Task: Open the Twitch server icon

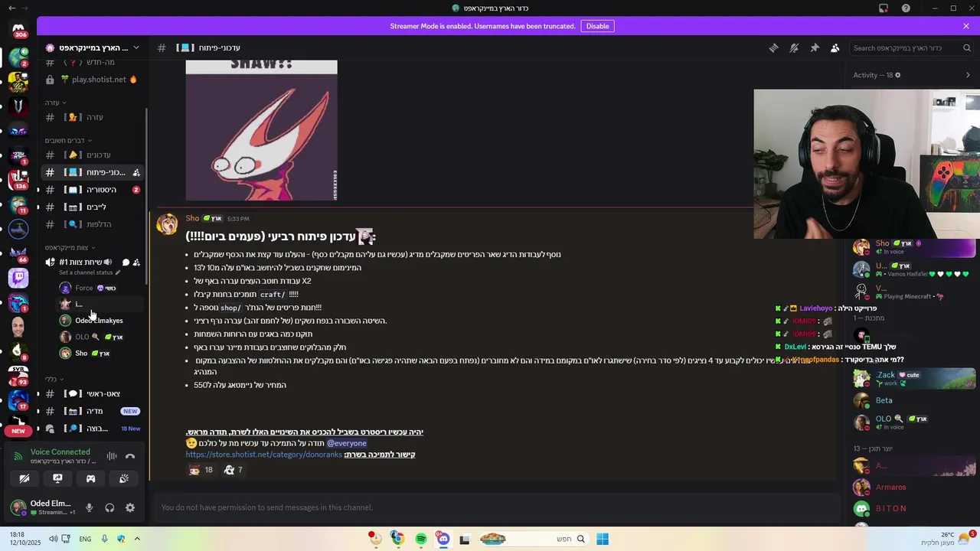Action: (x=18, y=278)
